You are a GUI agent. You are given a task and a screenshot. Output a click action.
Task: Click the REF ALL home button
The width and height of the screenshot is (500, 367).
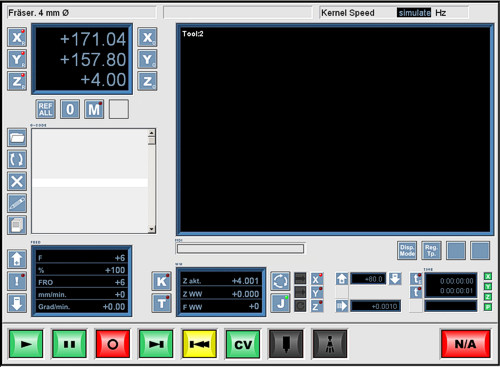point(46,109)
